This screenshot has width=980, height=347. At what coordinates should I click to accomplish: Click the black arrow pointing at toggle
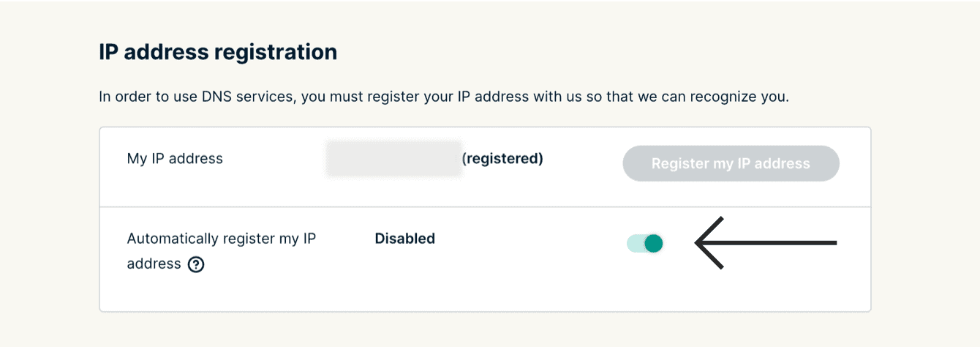pyautogui.click(x=765, y=243)
